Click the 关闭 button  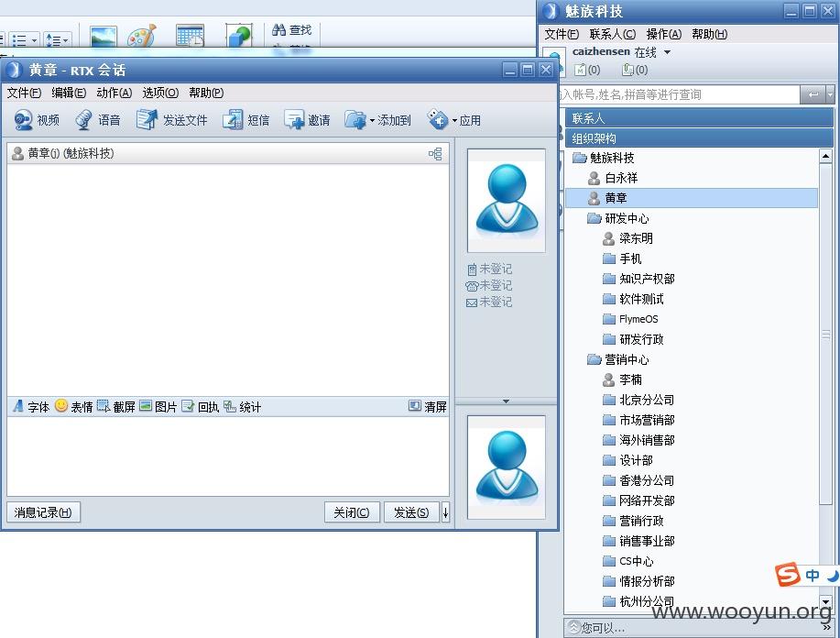pyautogui.click(x=352, y=512)
